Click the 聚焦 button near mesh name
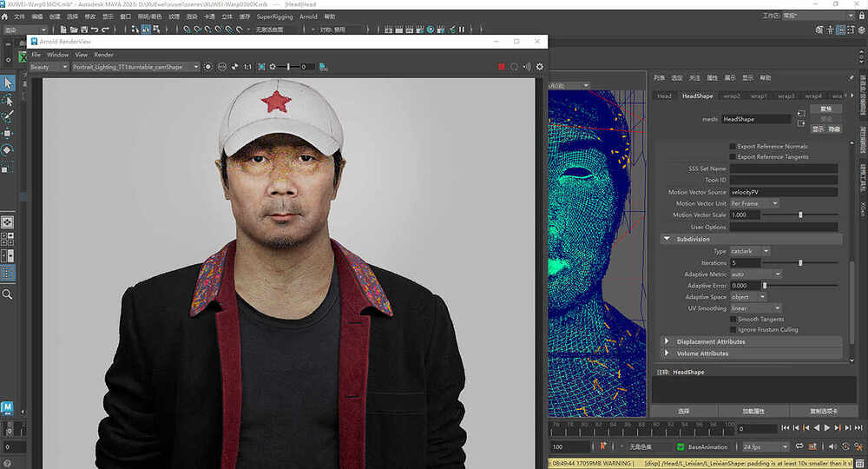This screenshot has height=469, width=868. (826, 109)
